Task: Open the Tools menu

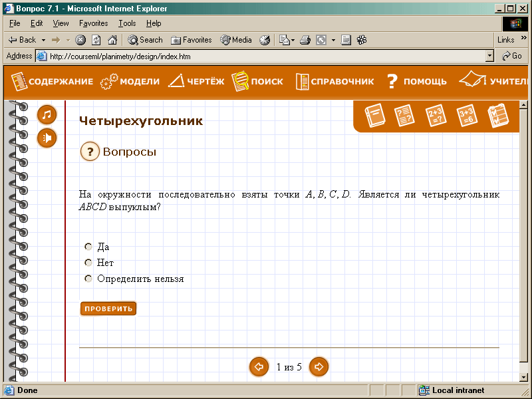Action: point(127,23)
